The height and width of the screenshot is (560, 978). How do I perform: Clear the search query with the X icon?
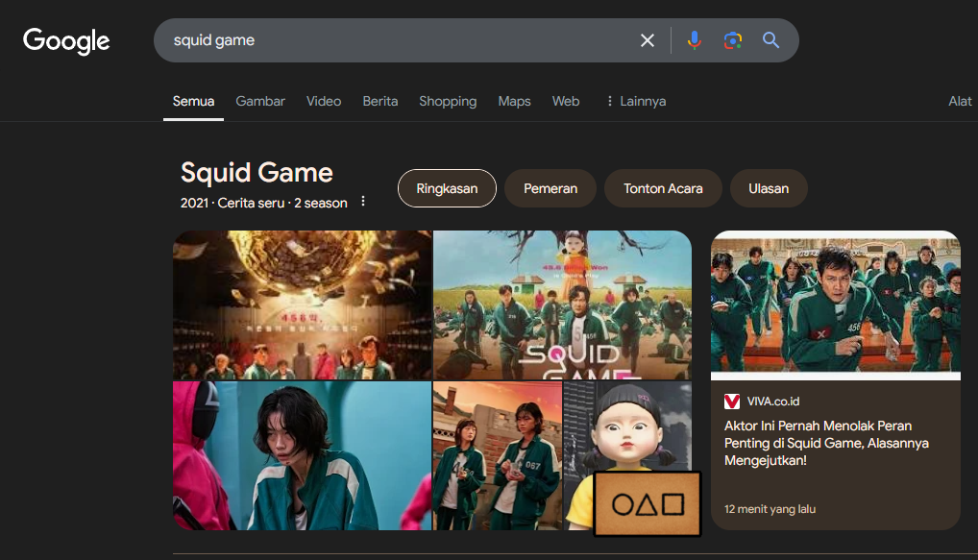click(x=648, y=40)
